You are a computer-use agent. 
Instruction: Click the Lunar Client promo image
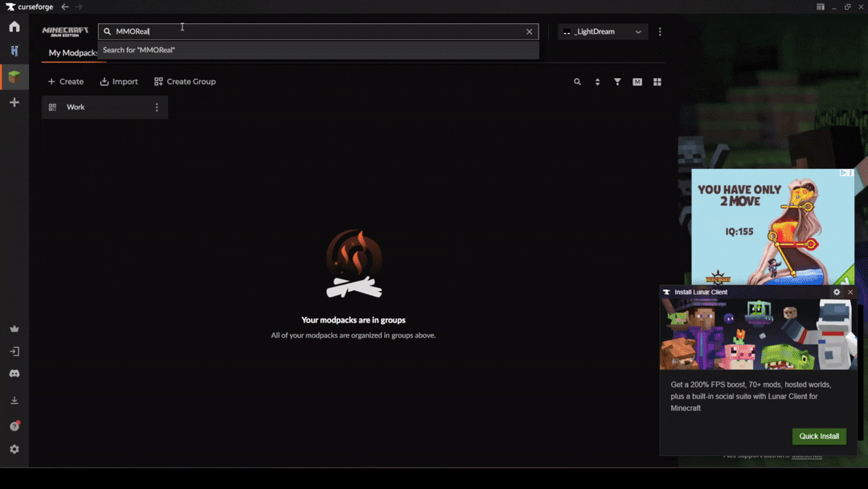coord(759,334)
